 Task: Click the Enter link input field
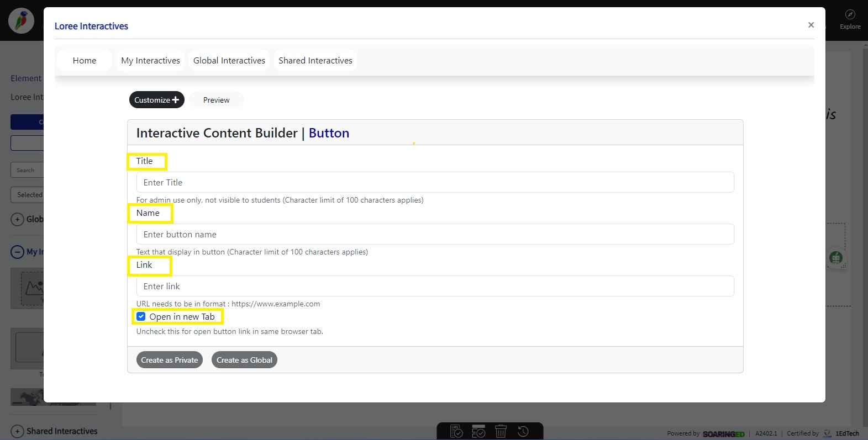[x=435, y=286]
